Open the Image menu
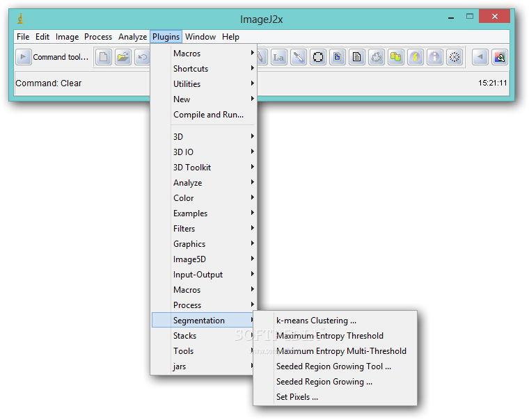529x420 pixels. (67, 37)
